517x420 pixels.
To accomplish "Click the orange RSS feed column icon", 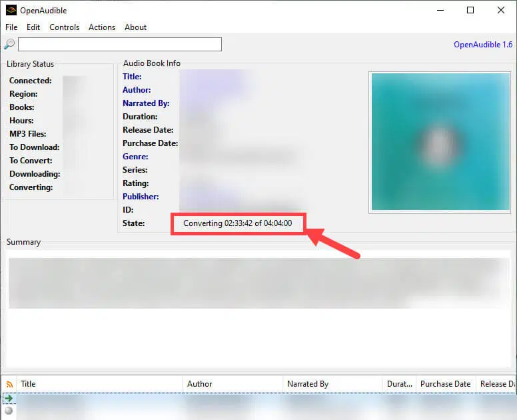I will point(9,384).
